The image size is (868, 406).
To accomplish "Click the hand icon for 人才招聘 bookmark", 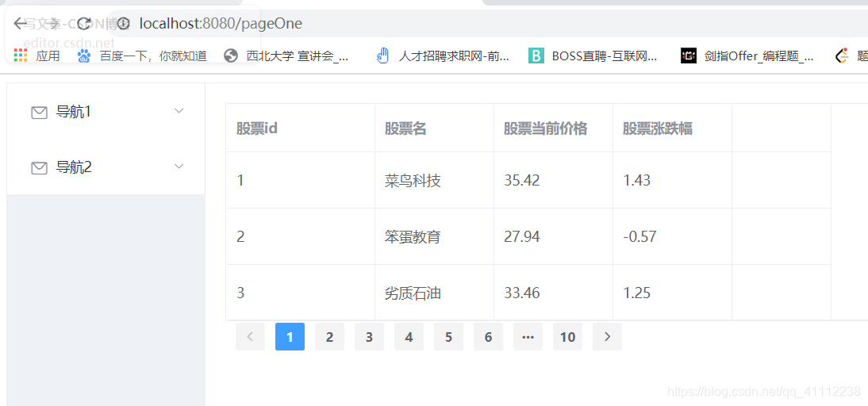I will [383, 56].
